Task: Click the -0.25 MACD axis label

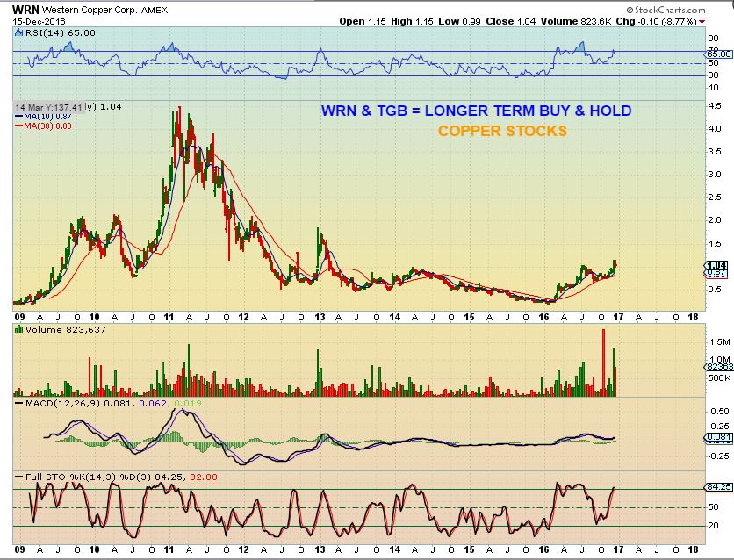Action: click(718, 456)
